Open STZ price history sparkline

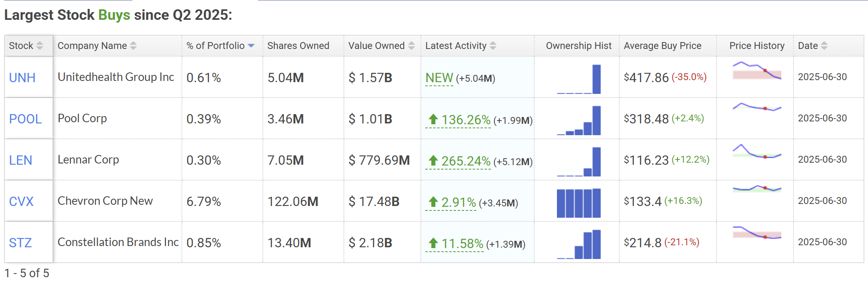coord(757,233)
